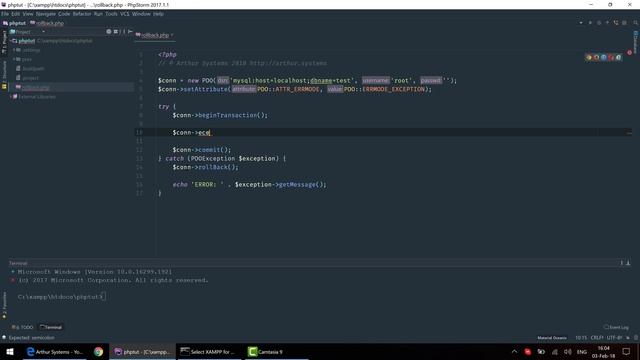The height and width of the screenshot is (360, 640).
Task: Open the TODO tool window tab
Action: pos(22,327)
